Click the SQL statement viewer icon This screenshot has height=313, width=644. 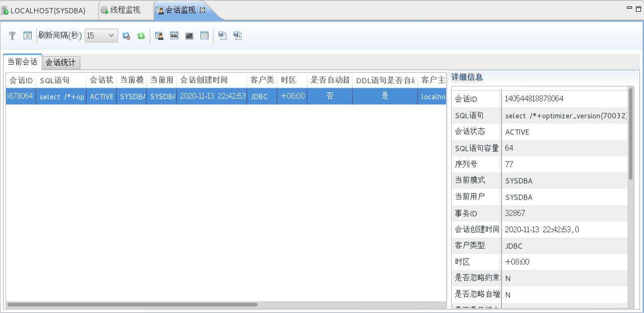(x=174, y=36)
